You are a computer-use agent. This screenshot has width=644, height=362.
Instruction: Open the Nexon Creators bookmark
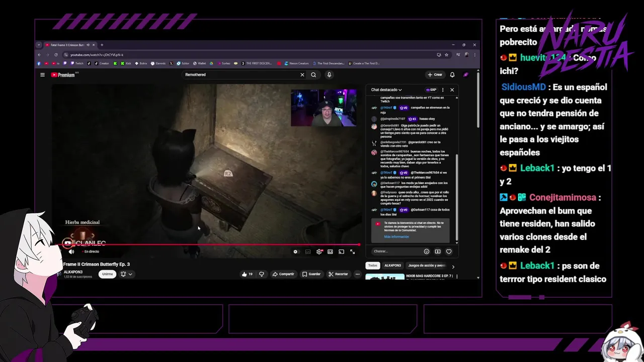pyautogui.click(x=296, y=63)
